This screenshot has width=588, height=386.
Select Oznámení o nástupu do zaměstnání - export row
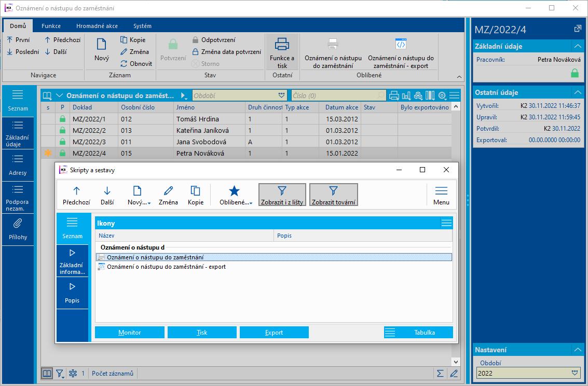click(x=274, y=267)
